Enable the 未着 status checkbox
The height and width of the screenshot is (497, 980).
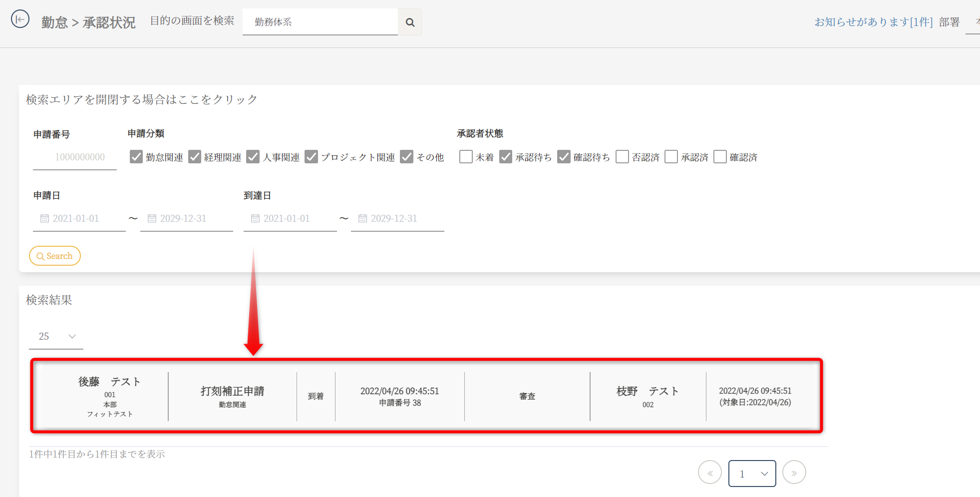tap(466, 157)
